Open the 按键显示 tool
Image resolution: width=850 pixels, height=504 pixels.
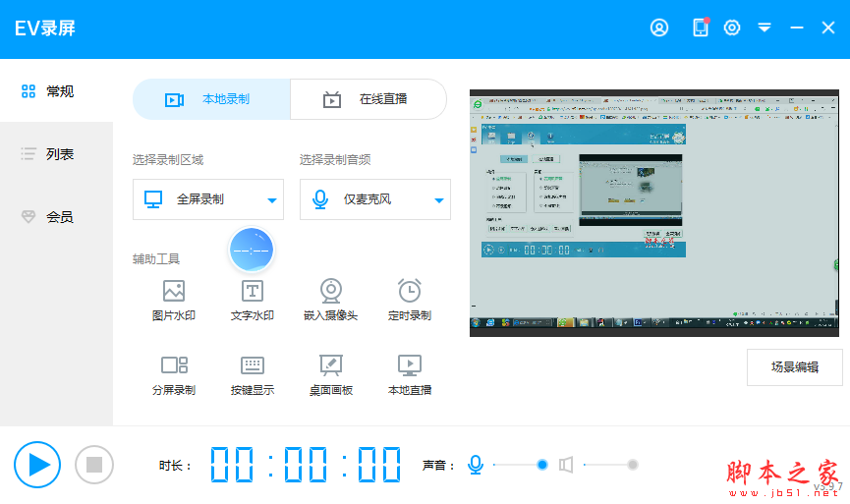pos(253,375)
